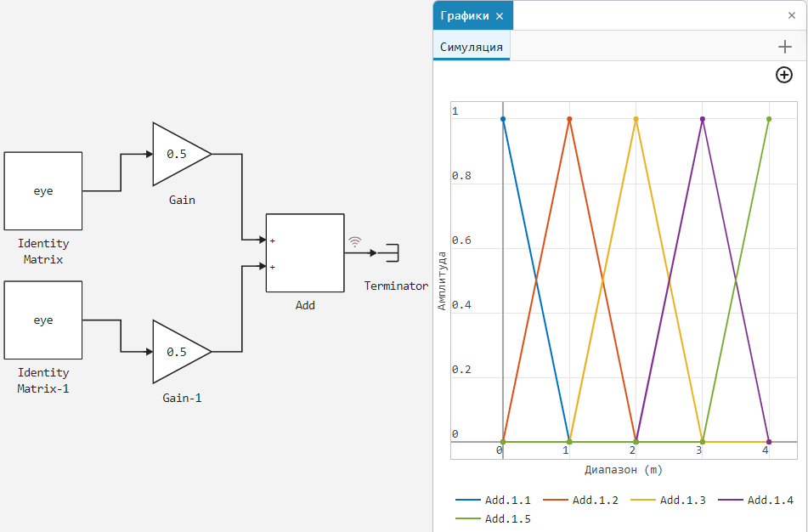Select the Gain-1 triangle block
This screenshot has height=532, width=808.
tap(182, 352)
